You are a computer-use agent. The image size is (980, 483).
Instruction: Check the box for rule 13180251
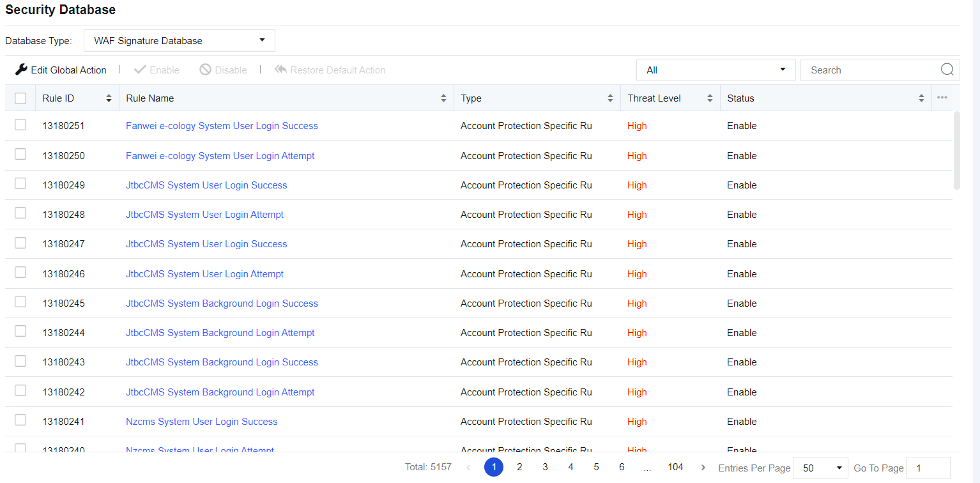point(20,125)
